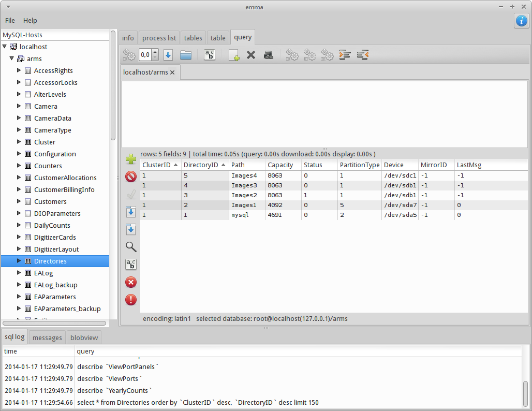The width and height of the screenshot is (532, 411).
Task: Sort by LastMsg column header
Action: (491, 165)
